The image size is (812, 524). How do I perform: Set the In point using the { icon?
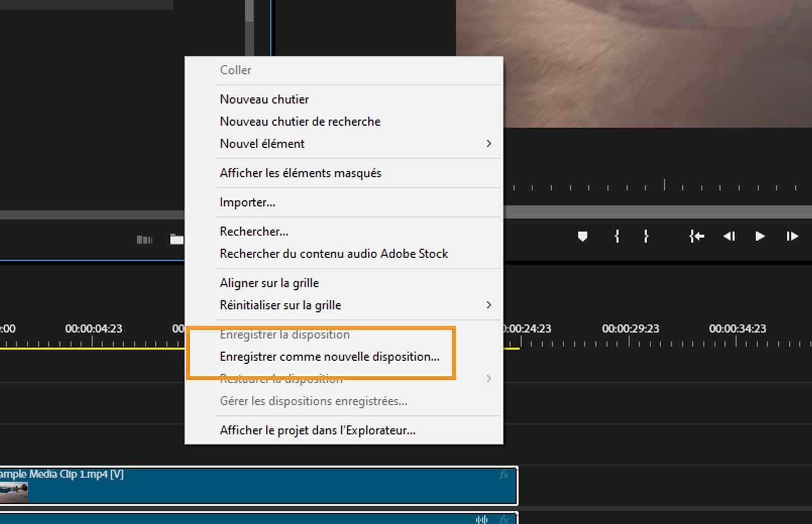[x=616, y=236]
